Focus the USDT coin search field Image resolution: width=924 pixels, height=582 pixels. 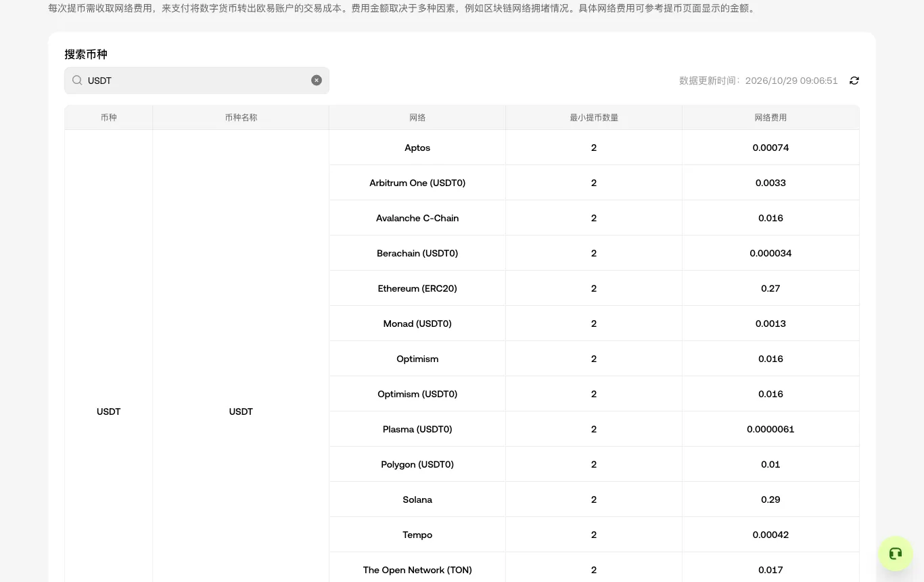(197, 81)
